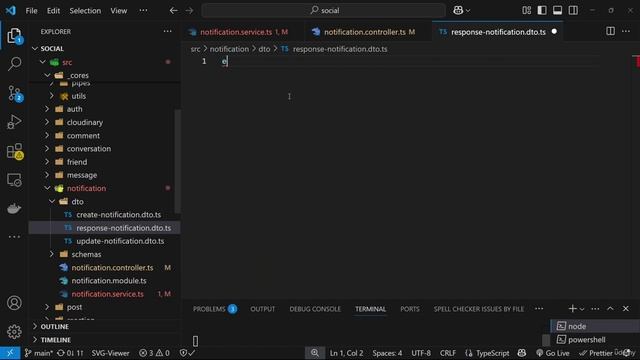Open the Explorer view in activity bar
This screenshot has width=640, height=360.
click(14, 36)
